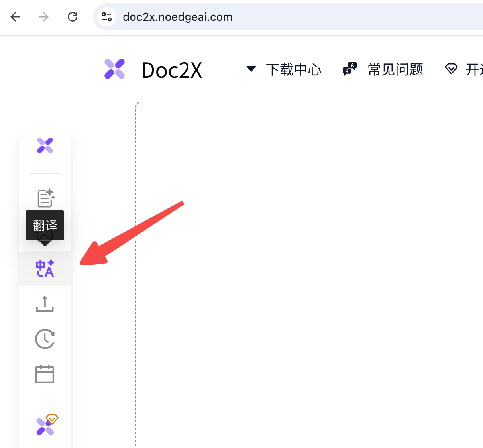Open the 下载中心 menu
This screenshot has height=448, width=483.
point(293,70)
